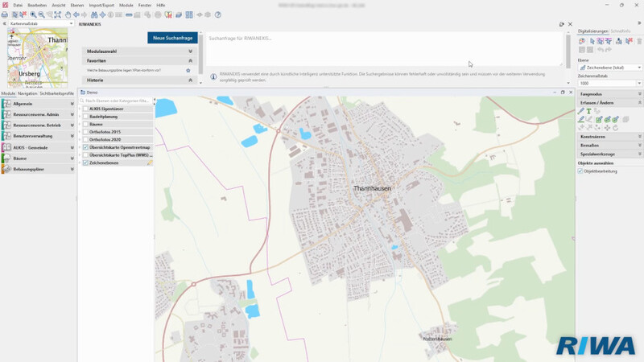This screenshot has height=362, width=644.
Task: Click the blue diamond toolbar icon
Action: [x=102, y=14]
